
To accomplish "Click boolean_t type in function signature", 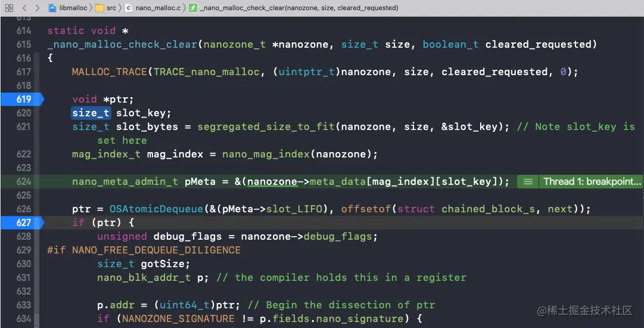I will (x=450, y=44).
